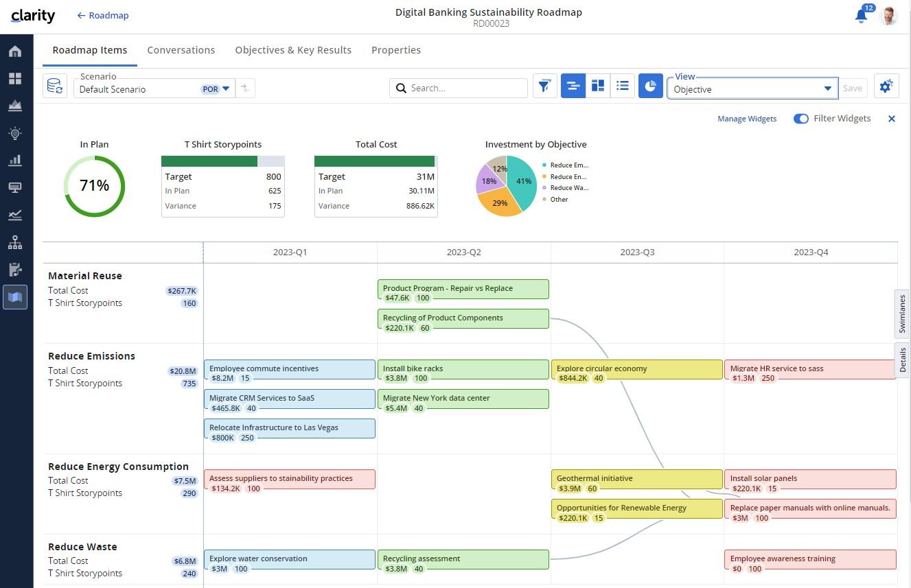
Task: Open the Objectives & Key Results tab
Action: 293,50
